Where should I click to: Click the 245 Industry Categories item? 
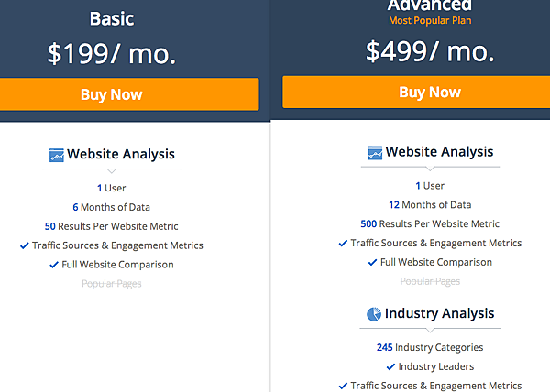(430, 347)
